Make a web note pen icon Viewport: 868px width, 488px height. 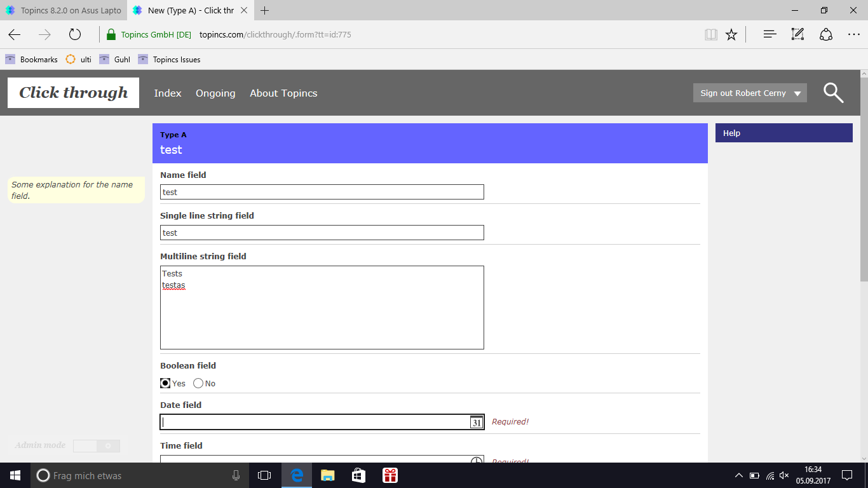797,35
